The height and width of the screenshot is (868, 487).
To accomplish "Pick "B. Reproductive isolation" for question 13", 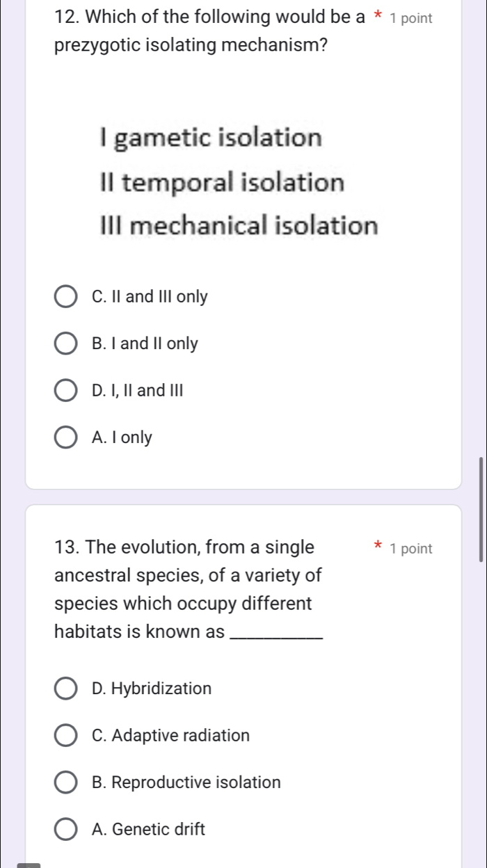I will click(x=66, y=782).
